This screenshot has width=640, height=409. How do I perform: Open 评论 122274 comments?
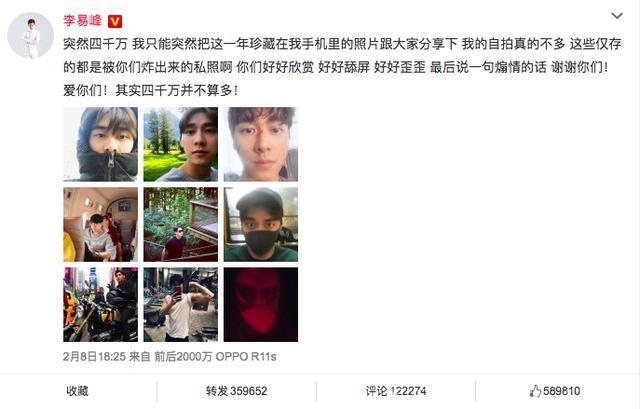tap(396, 391)
